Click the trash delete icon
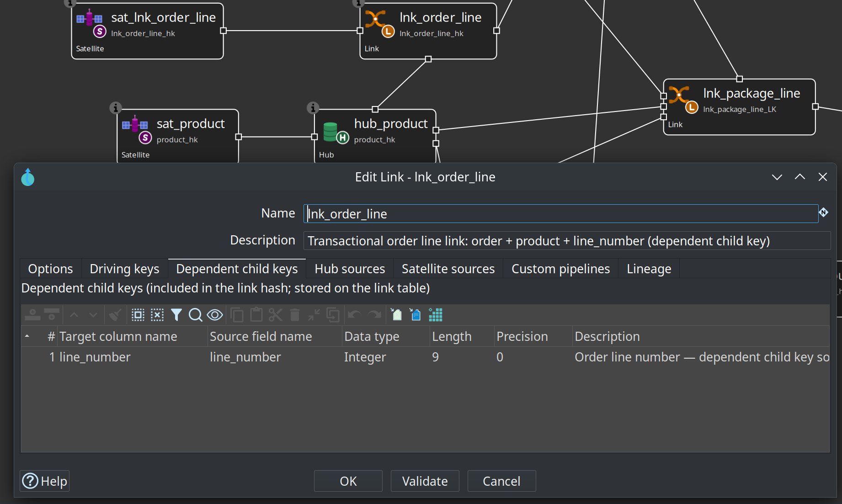Screen dimensions: 842x504 (295, 315)
